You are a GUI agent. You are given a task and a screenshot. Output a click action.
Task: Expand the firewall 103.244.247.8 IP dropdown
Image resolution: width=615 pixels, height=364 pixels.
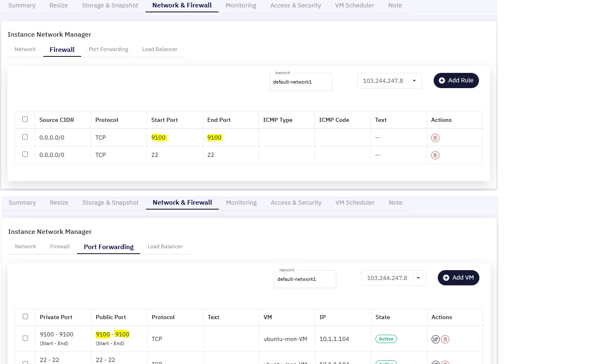414,81
